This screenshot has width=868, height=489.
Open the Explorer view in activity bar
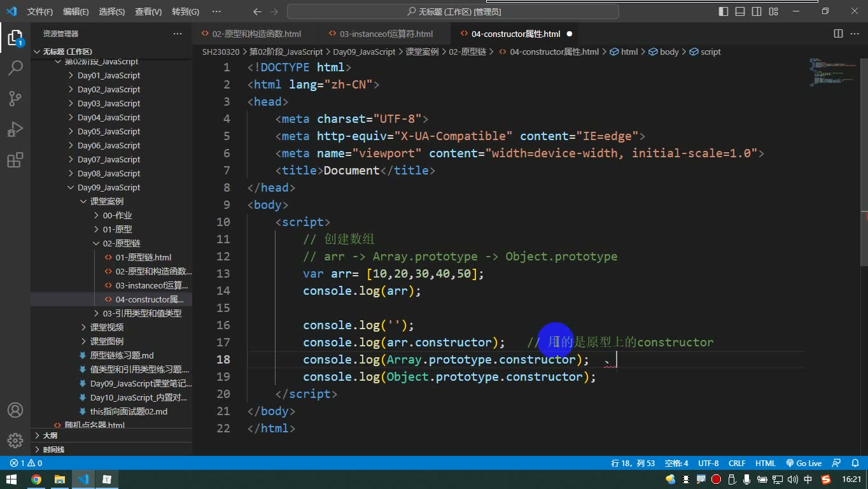click(x=15, y=38)
